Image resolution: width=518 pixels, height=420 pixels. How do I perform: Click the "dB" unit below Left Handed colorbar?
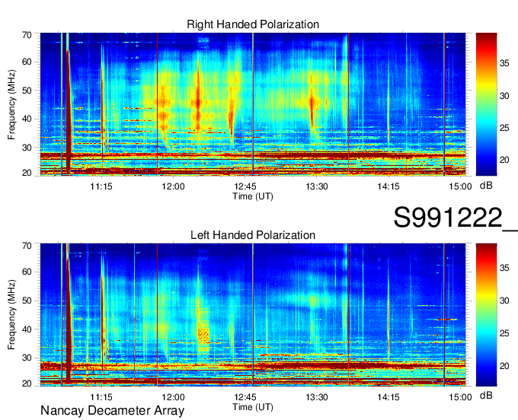(486, 395)
